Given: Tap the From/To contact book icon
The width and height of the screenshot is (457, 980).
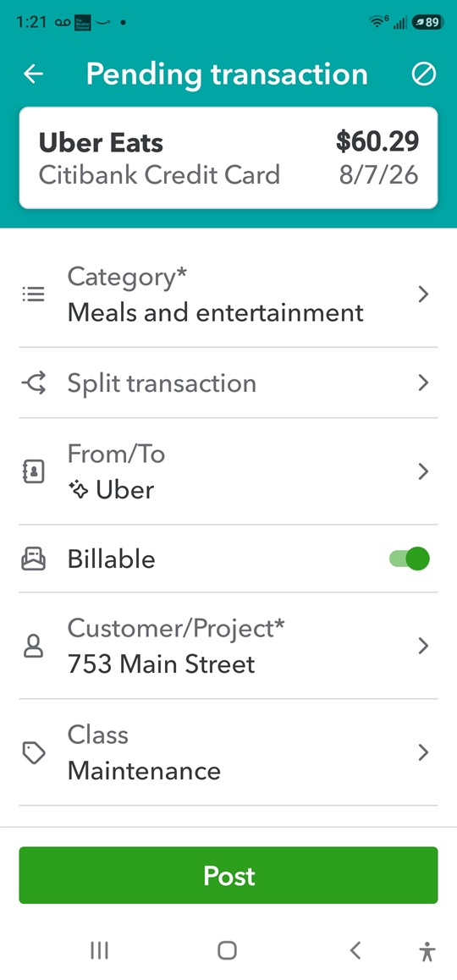Looking at the screenshot, I should (33, 472).
